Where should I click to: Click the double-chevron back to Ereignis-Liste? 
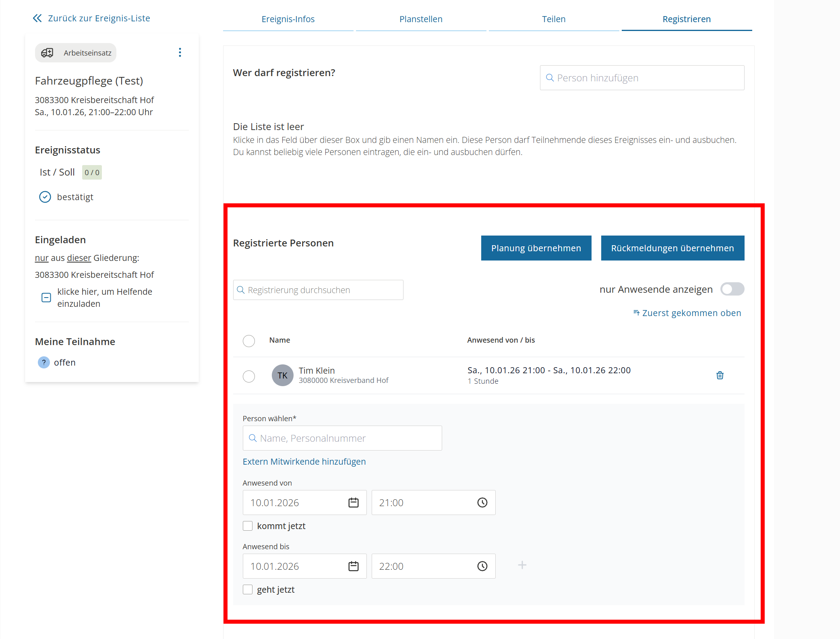37,18
